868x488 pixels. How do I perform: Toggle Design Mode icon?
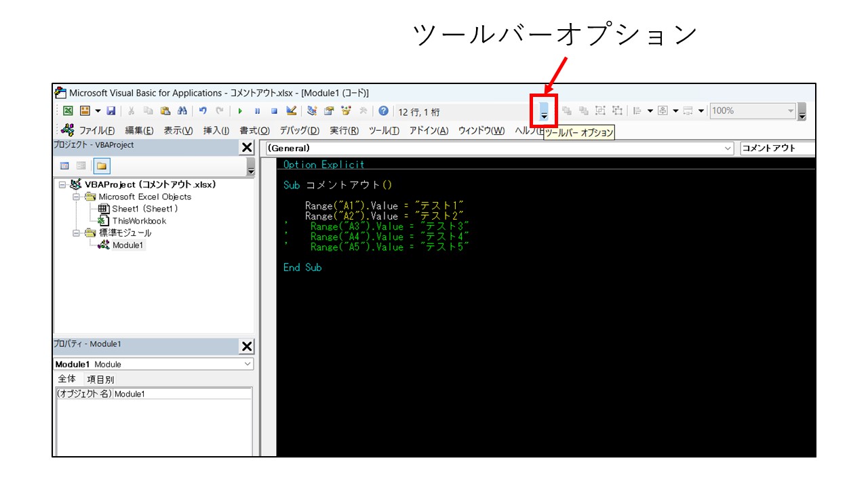(x=292, y=111)
